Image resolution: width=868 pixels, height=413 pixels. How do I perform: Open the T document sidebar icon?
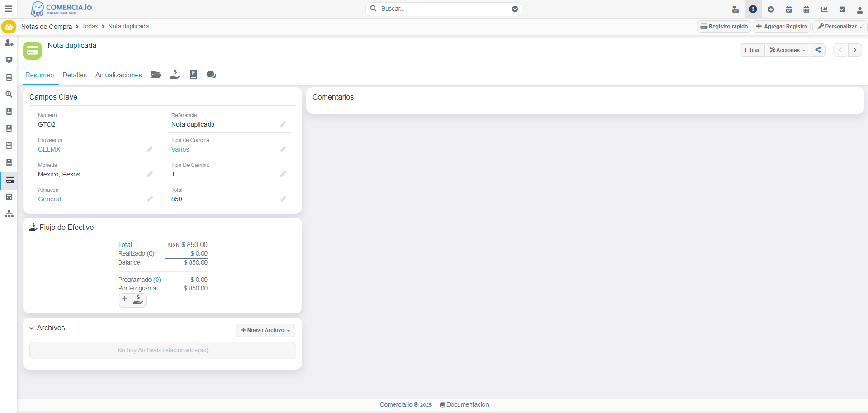[x=9, y=163]
